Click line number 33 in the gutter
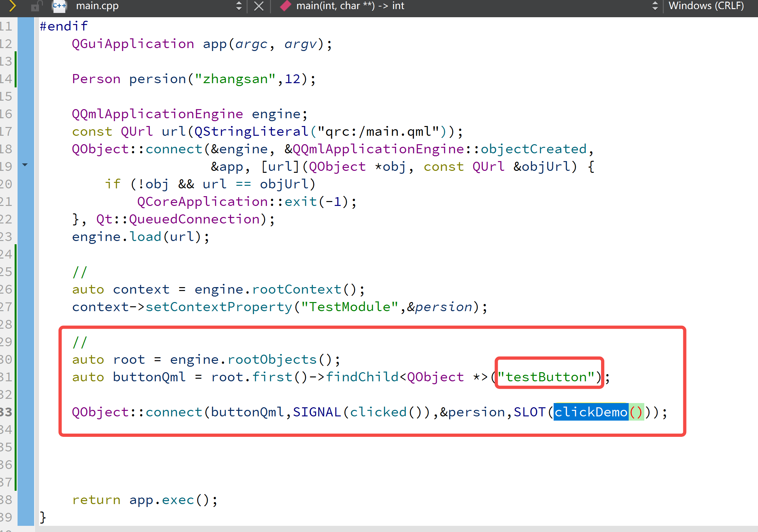Image resolution: width=758 pixels, height=532 pixels. tap(6, 412)
